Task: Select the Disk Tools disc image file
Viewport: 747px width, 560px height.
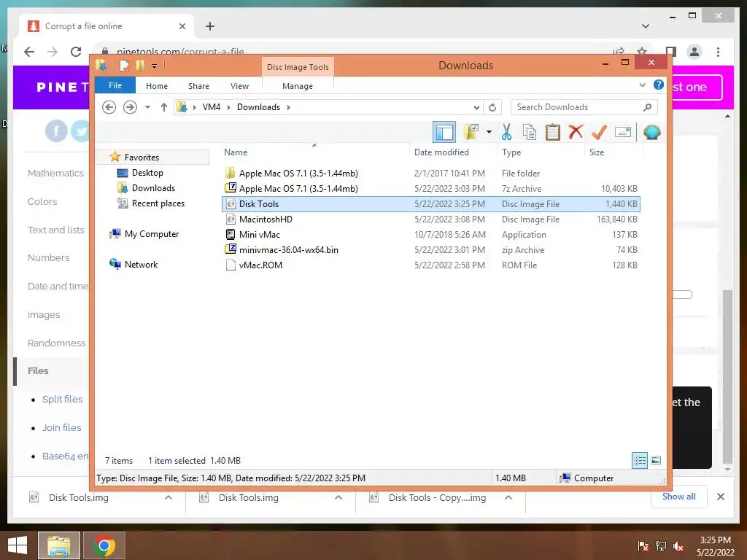Action: point(431,204)
